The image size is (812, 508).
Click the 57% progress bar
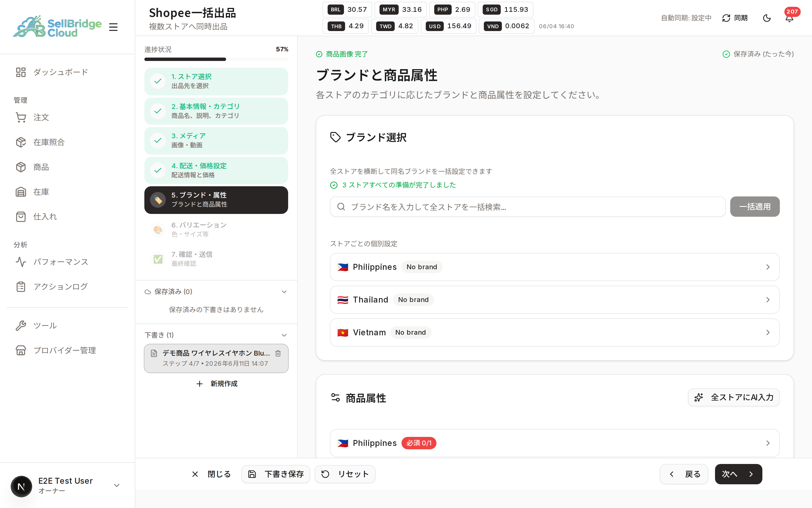[x=216, y=59]
